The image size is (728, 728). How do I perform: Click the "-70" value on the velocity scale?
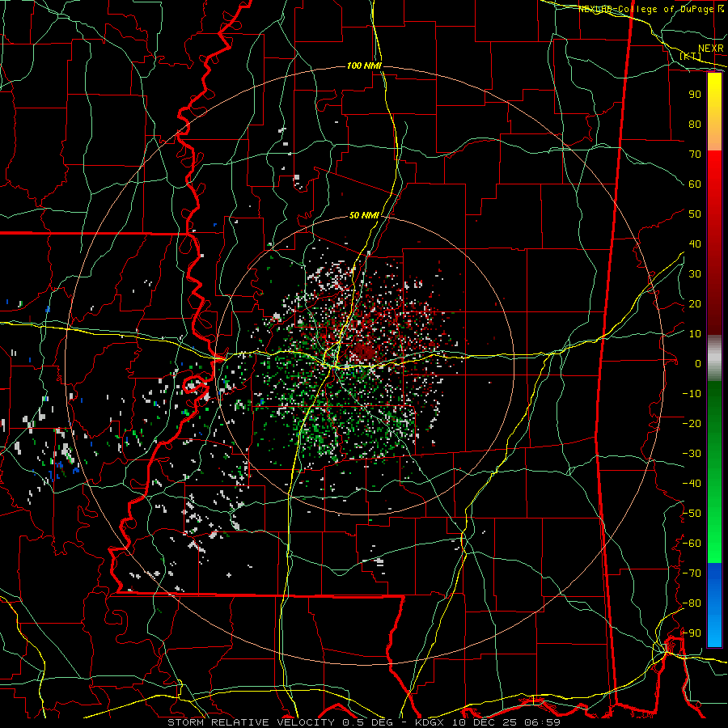(x=692, y=574)
